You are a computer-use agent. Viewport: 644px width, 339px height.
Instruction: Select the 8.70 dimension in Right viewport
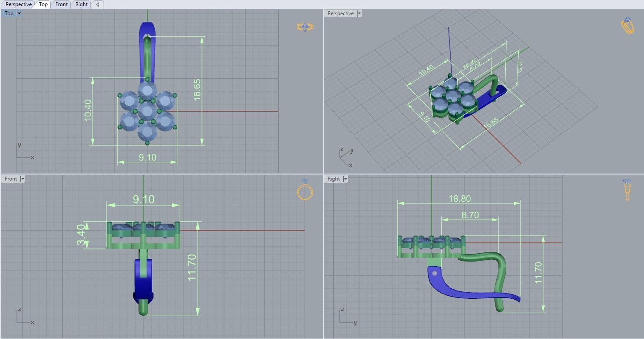coord(470,215)
